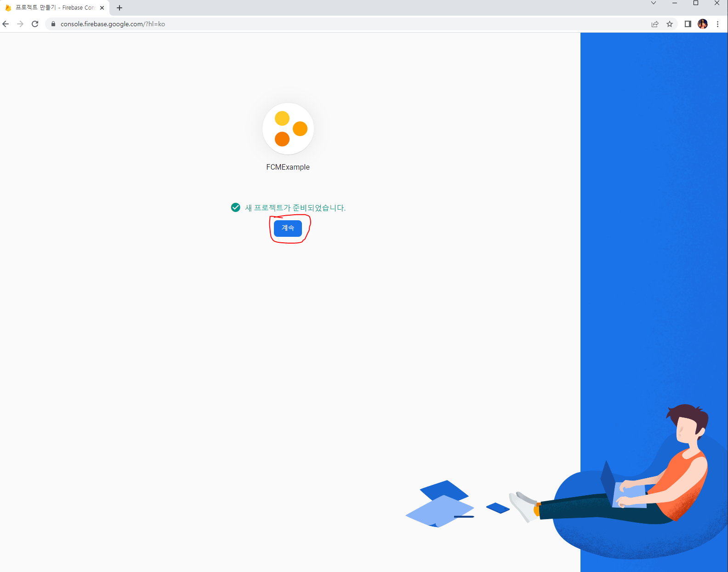Screen dimensions: 728x572
Task: Go back using browser back arrow
Action: coord(6,24)
